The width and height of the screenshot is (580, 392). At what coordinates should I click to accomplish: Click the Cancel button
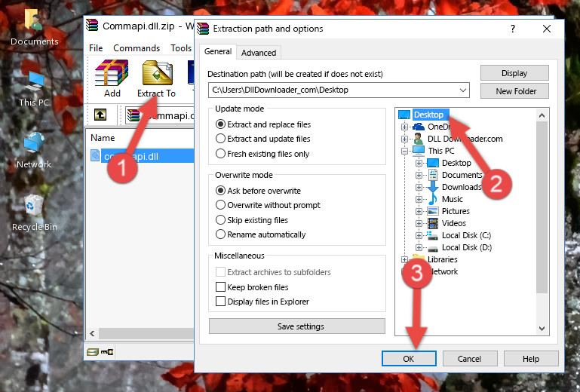coord(470,359)
